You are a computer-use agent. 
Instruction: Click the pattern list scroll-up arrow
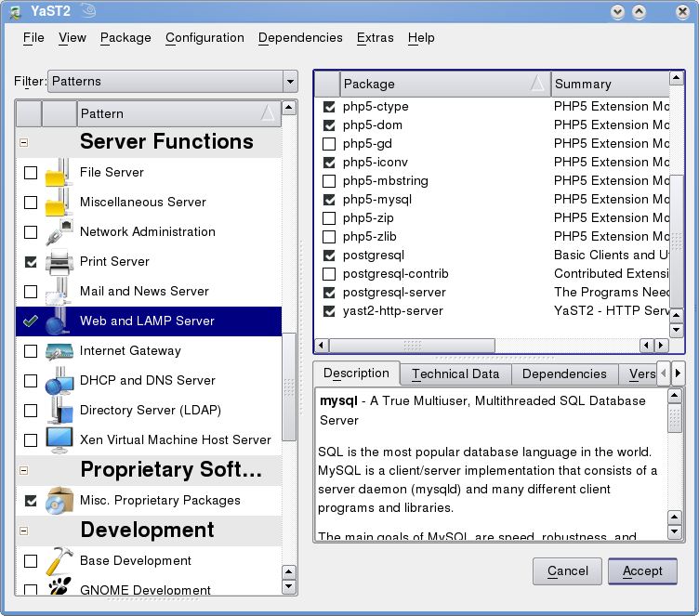pos(289,108)
